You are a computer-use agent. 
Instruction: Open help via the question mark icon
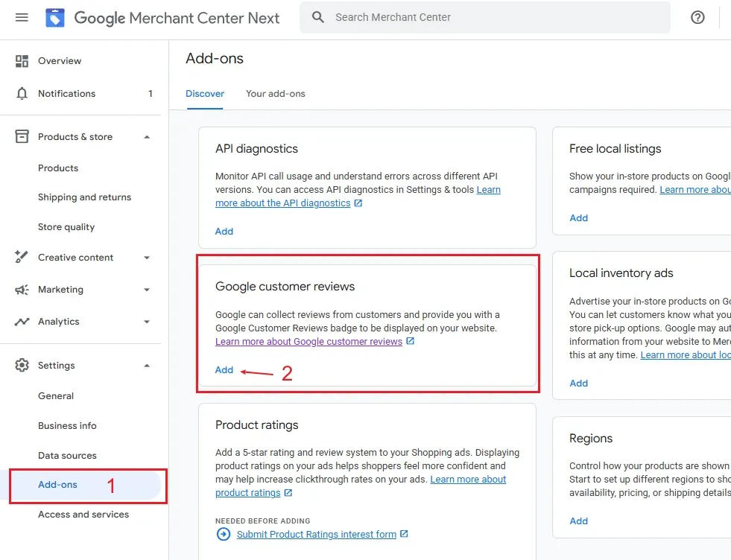pos(697,16)
